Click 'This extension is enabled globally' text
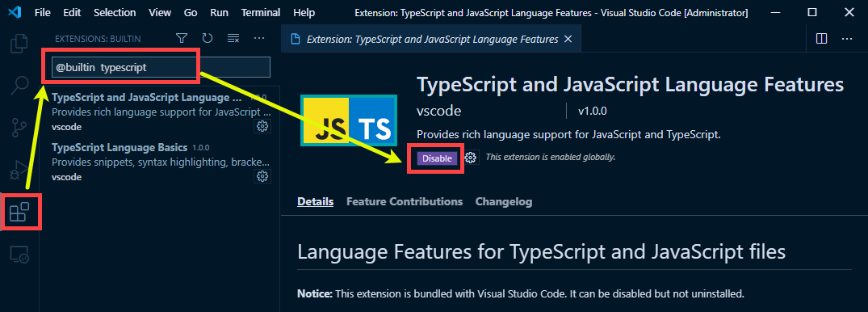The width and height of the screenshot is (868, 312). pos(551,158)
